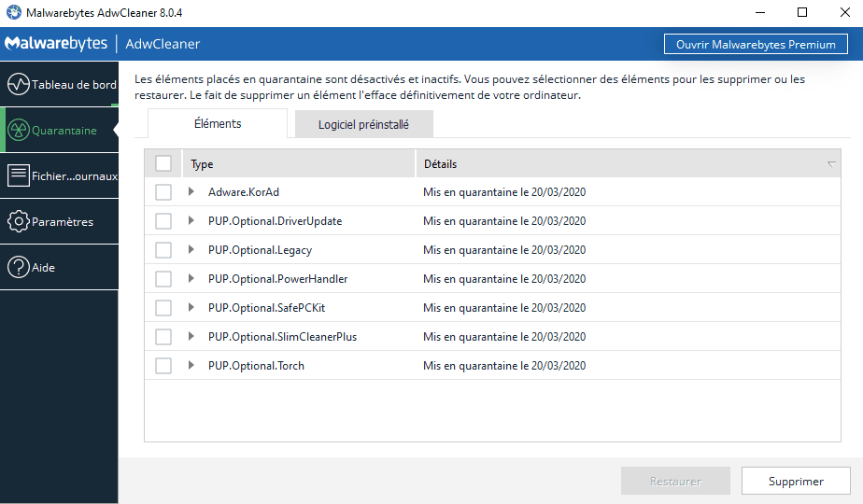The width and height of the screenshot is (863, 504).
Task: Open the Fichier...ournaux section
Action: tap(60, 175)
